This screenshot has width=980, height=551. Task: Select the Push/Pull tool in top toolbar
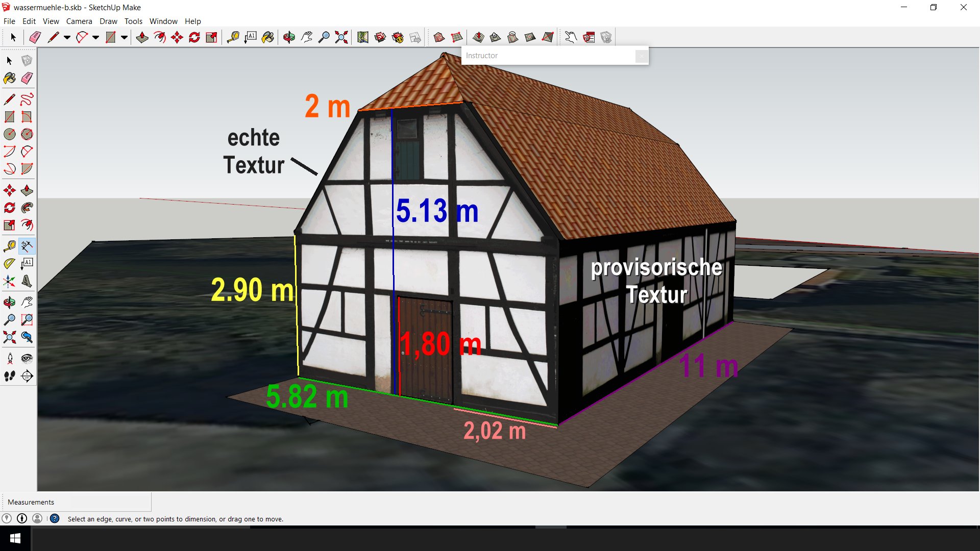click(x=142, y=37)
